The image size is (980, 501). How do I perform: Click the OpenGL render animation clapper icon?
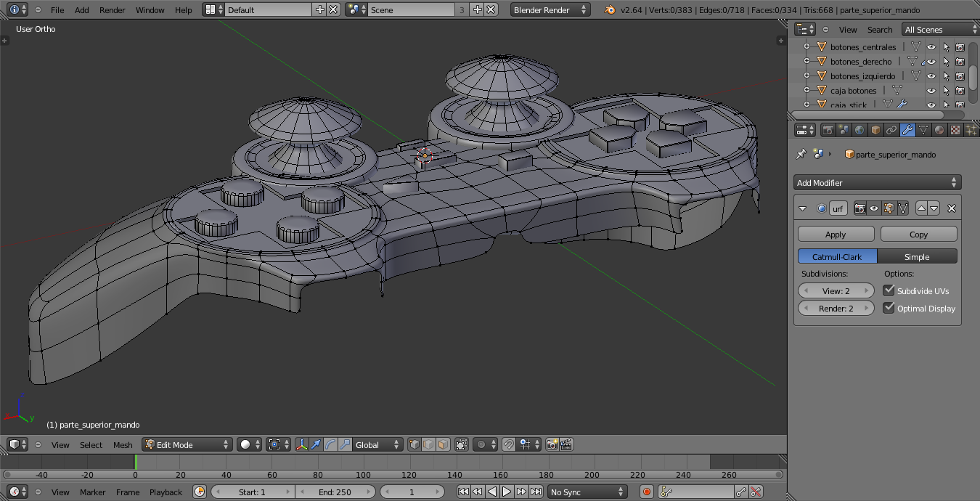[x=567, y=444]
